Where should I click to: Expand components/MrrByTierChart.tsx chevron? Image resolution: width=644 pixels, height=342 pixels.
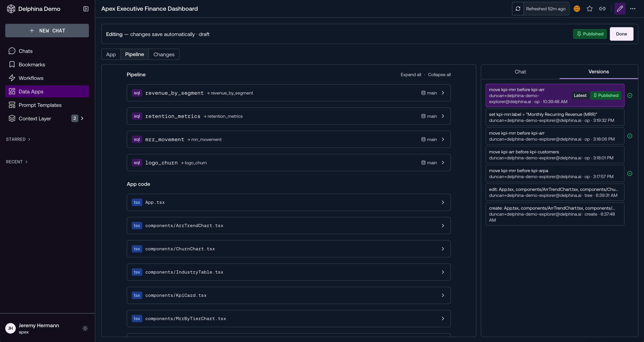coord(443,319)
